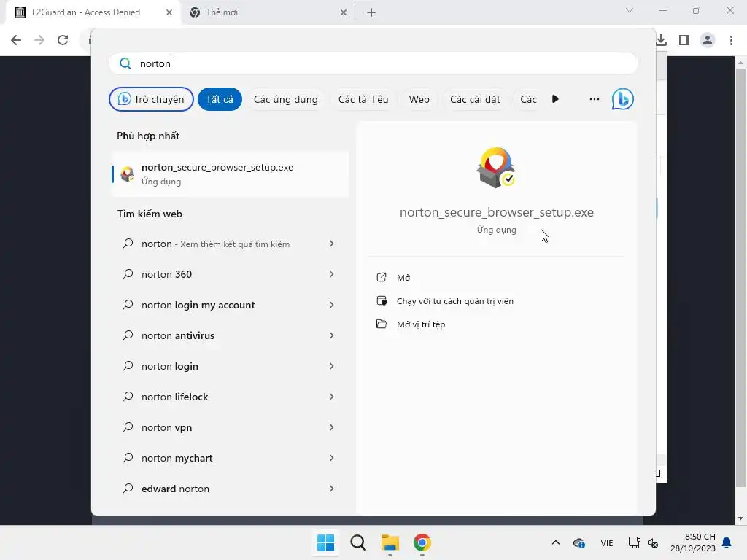The image size is (747, 560).
Task: Open Chrome downloads icon
Action: point(661,40)
